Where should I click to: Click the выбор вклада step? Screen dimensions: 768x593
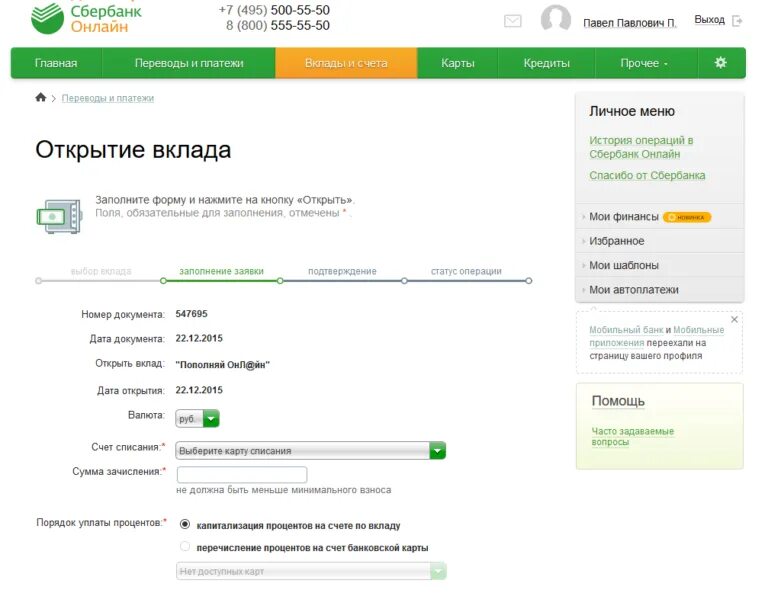tap(101, 271)
